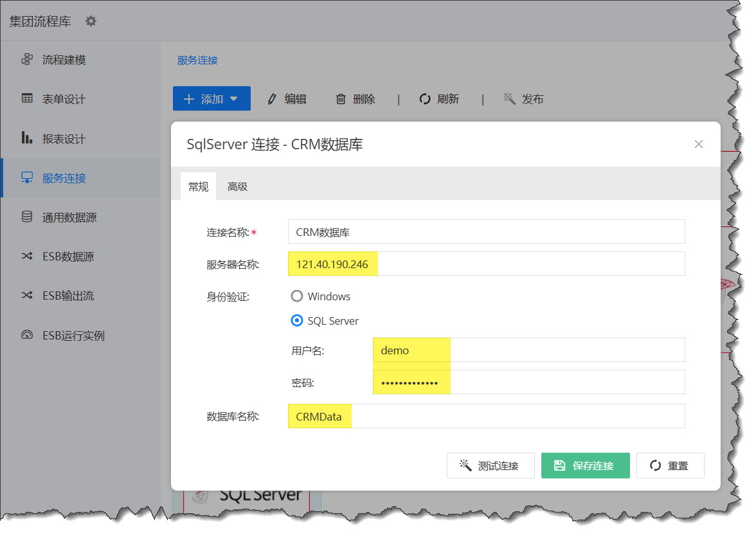Image resolution: width=756 pixels, height=535 pixels.
Task: Open 报表设计 in the sidebar
Action: pos(64,139)
